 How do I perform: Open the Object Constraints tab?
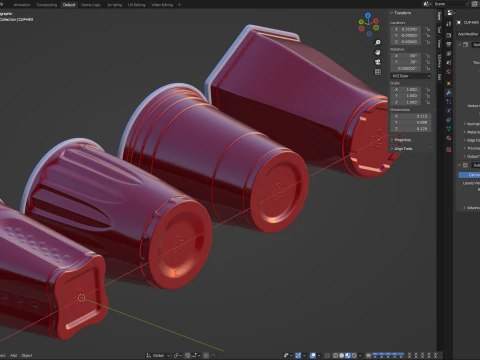pyautogui.click(x=449, y=120)
